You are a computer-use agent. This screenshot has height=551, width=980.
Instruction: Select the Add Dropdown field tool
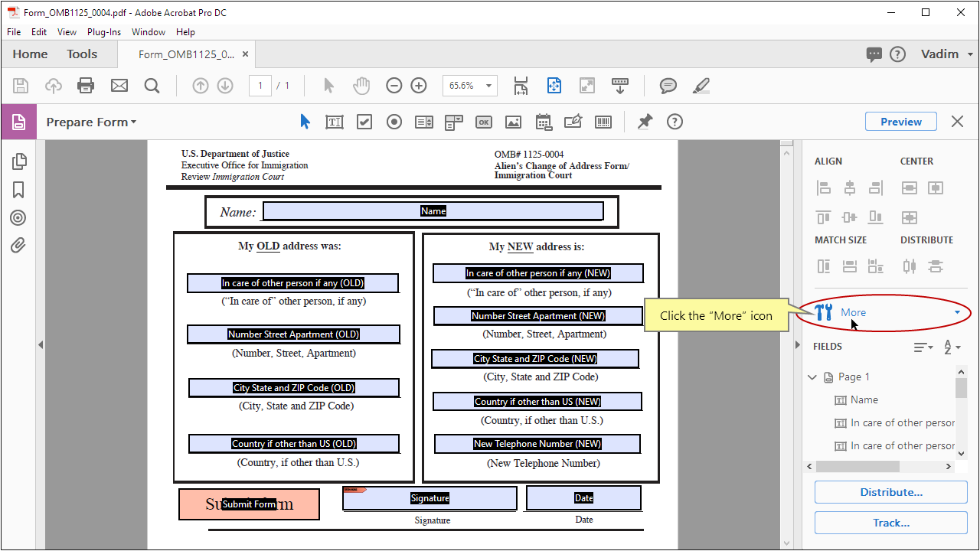[452, 122]
